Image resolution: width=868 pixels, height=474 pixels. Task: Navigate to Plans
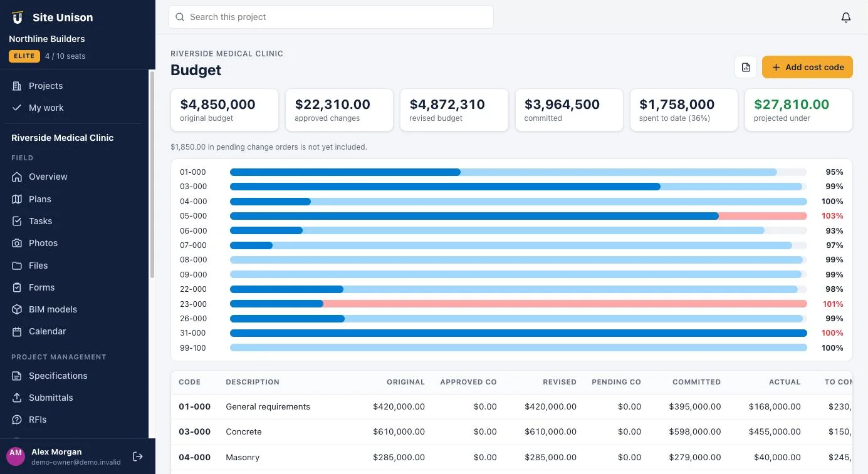coord(75,199)
